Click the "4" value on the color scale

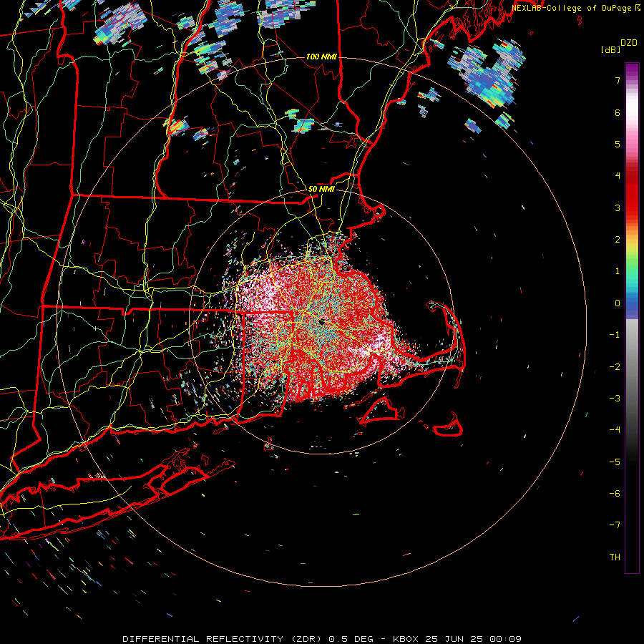pos(618,176)
